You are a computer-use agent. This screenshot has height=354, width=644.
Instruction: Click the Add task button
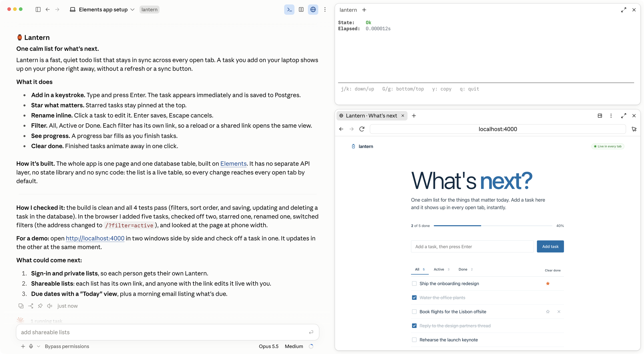tap(550, 247)
